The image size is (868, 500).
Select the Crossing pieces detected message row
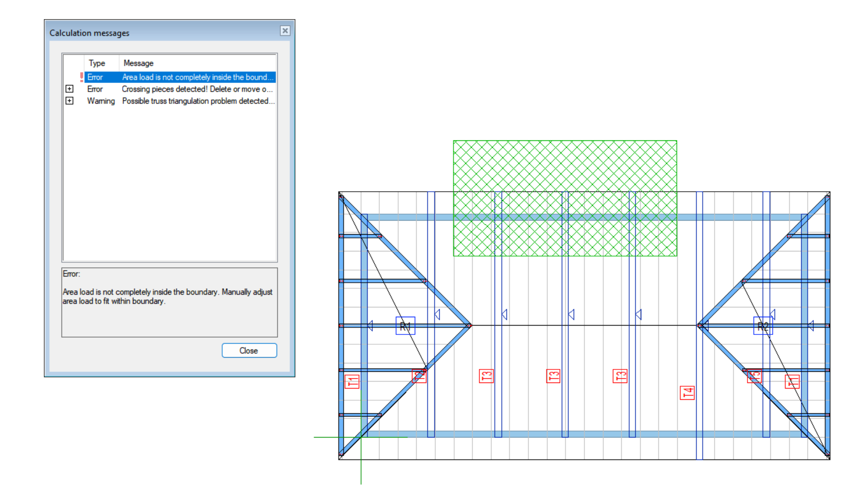(x=197, y=89)
